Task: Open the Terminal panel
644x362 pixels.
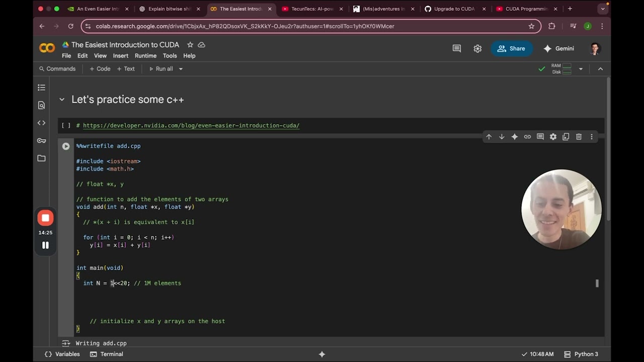Action: click(x=107, y=354)
